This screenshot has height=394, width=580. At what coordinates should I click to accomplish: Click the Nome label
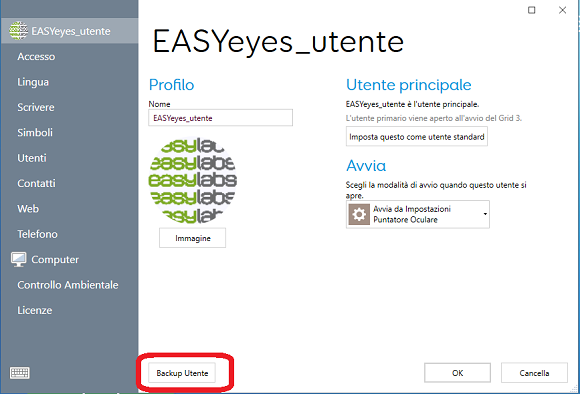coord(159,104)
